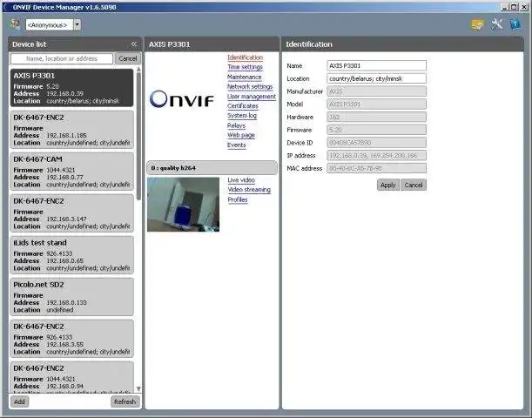Click the Add device button
This screenshot has width=532, height=418.
(19, 401)
